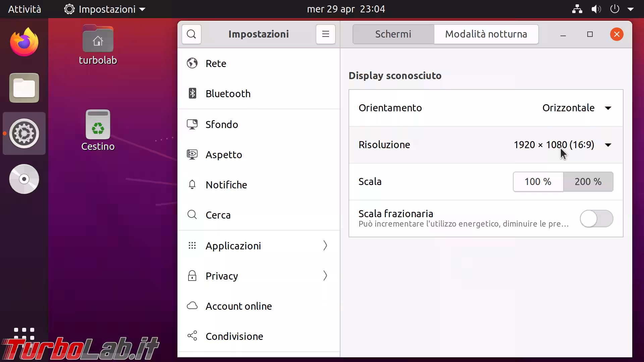Go to Notifiche bell entry
The height and width of the screenshot is (362, 644).
(x=226, y=185)
